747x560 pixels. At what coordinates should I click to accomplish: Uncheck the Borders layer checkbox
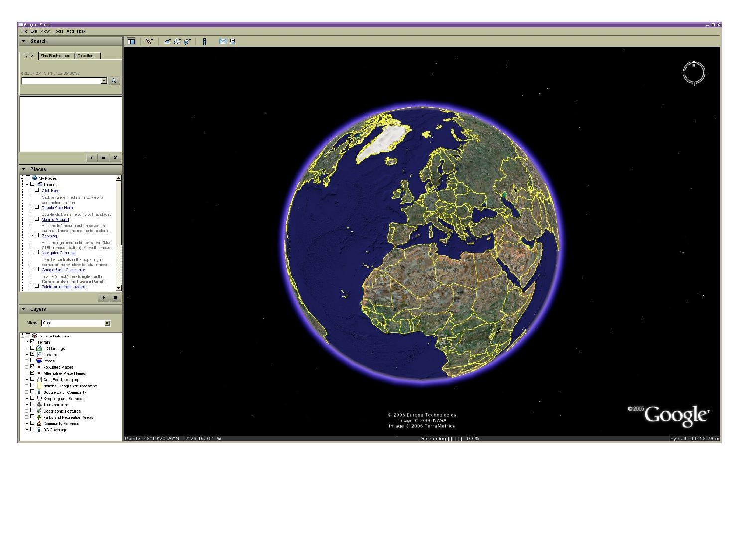tap(33, 354)
